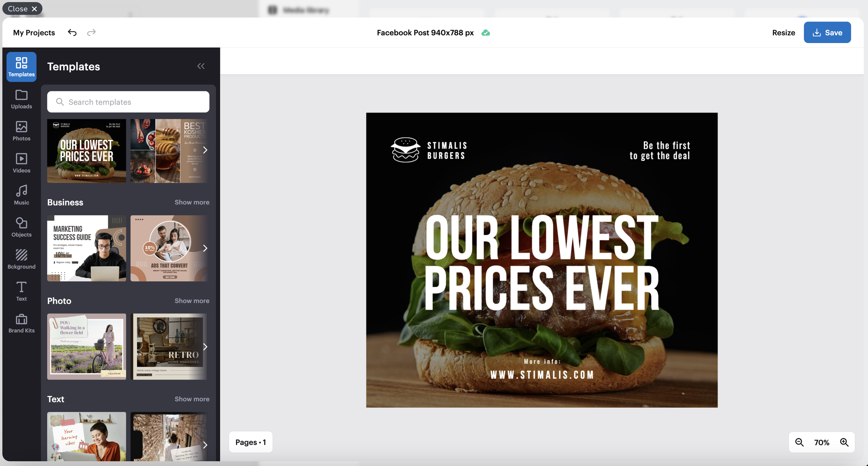Image resolution: width=868 pixels, height=466 pixels.
Task: Select the Text tool in sidebar
Action: pyautogui.click(x=21, y=291)
